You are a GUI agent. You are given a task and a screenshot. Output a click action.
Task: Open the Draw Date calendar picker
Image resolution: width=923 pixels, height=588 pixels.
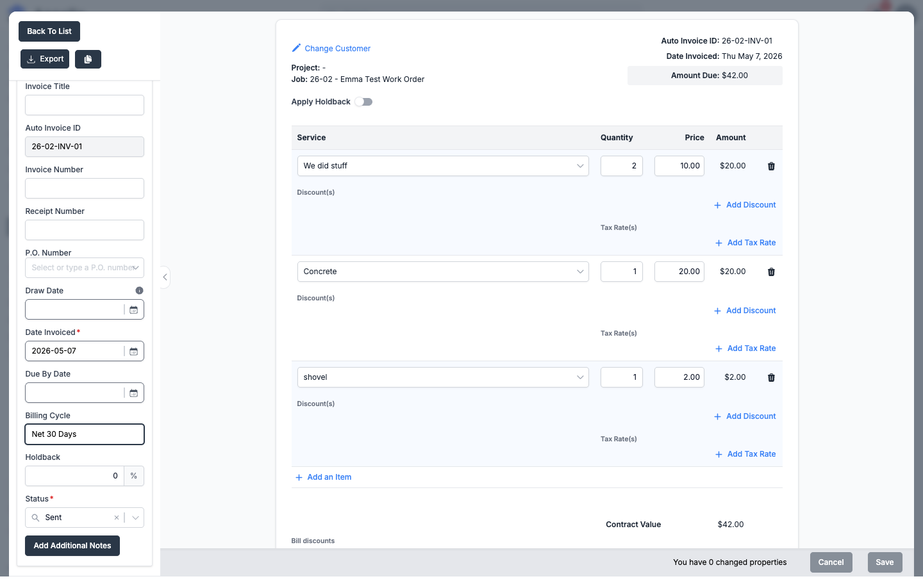[x=133, y=310]
